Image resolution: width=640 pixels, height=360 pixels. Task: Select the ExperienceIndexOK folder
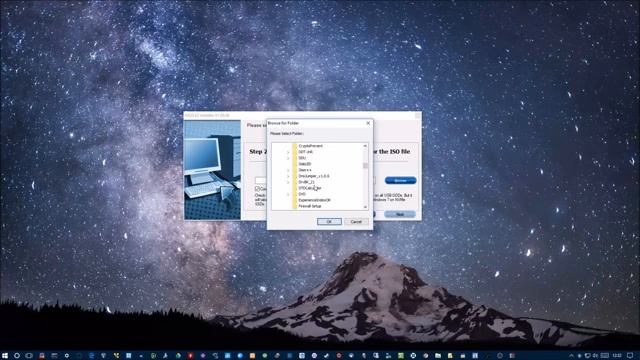click(314, 200)
